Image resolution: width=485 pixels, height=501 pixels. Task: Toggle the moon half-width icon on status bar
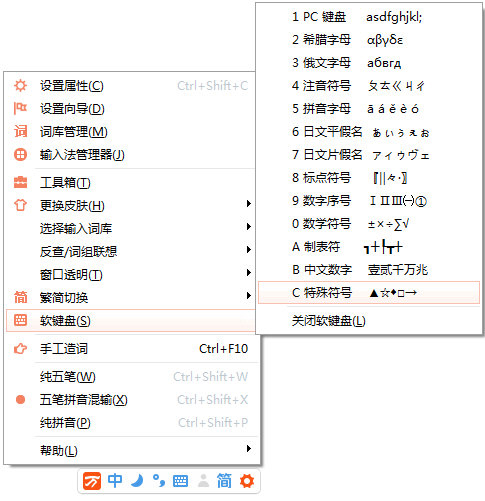[x=137, y=481]
